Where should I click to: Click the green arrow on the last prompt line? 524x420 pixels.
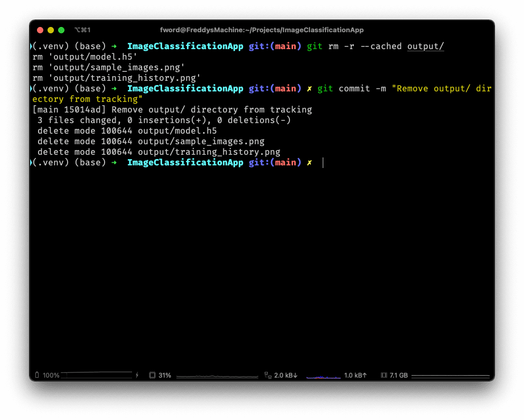(x=114, y=163)
